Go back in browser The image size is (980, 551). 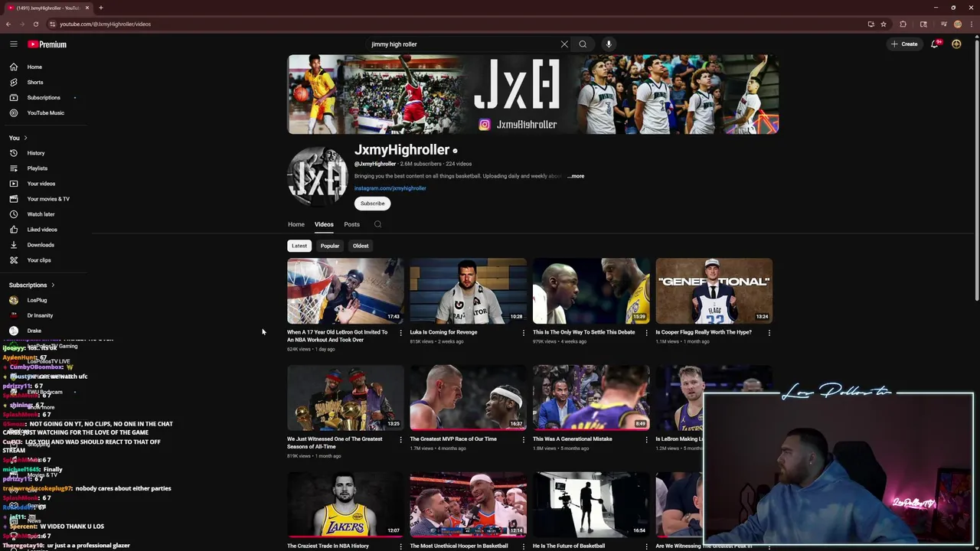(x=8, y=24)
